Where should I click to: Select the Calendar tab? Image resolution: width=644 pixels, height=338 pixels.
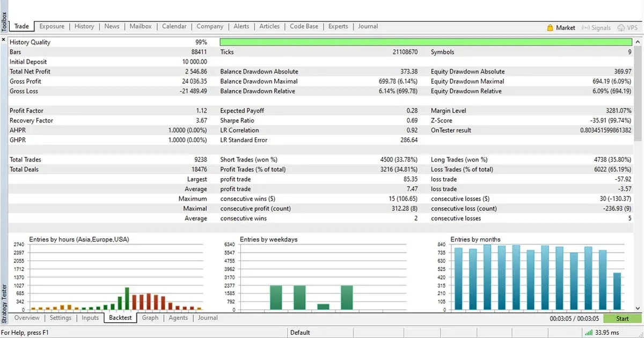click(174, 26)
